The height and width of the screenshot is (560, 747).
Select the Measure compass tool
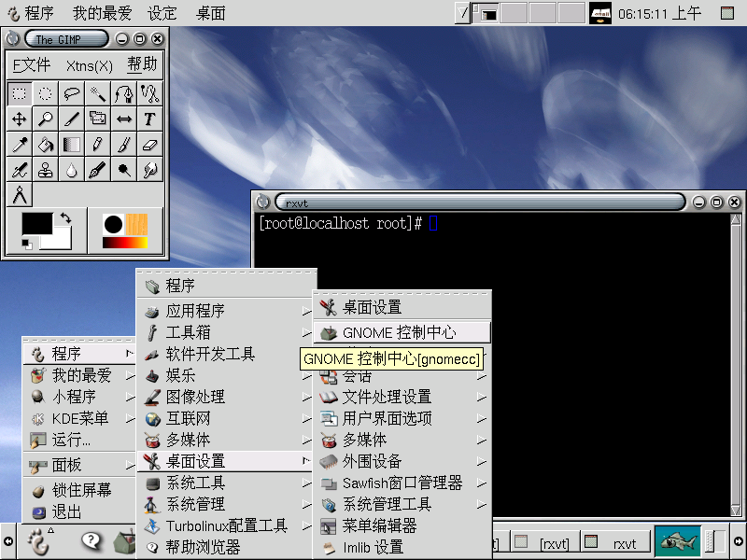[x=19, y=195]
